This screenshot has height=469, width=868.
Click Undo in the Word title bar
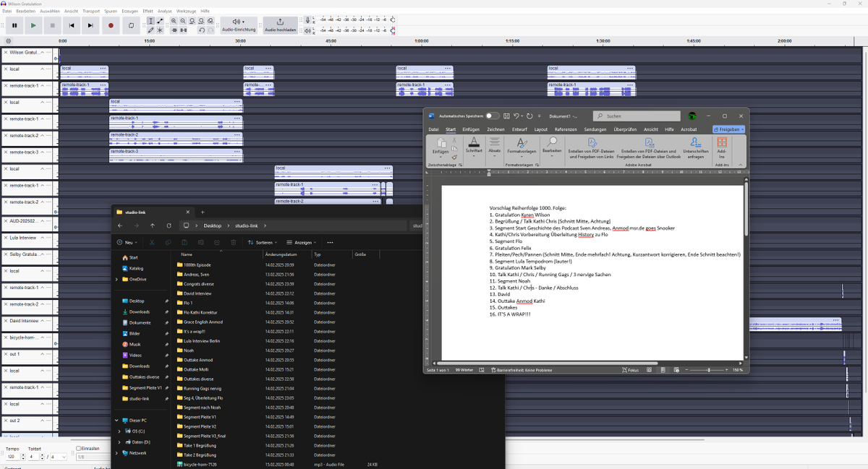(x=517, y=116)
